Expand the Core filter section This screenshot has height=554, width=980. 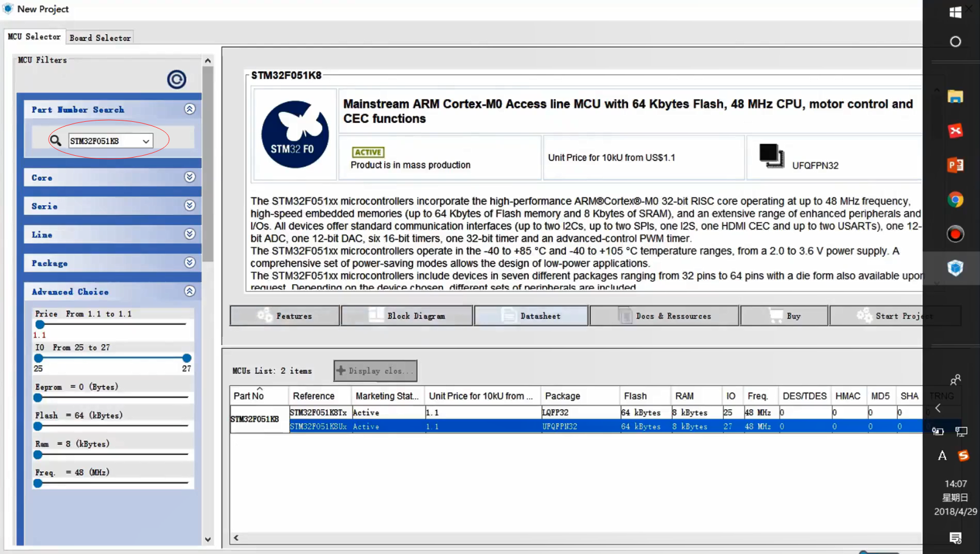(x=190, y=177)
